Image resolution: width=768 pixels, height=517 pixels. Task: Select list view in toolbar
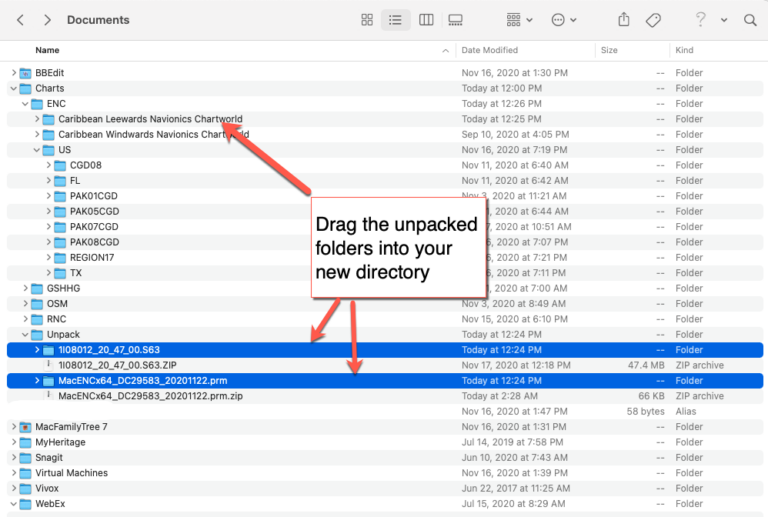pyautogui.click(x=396, y=20)
